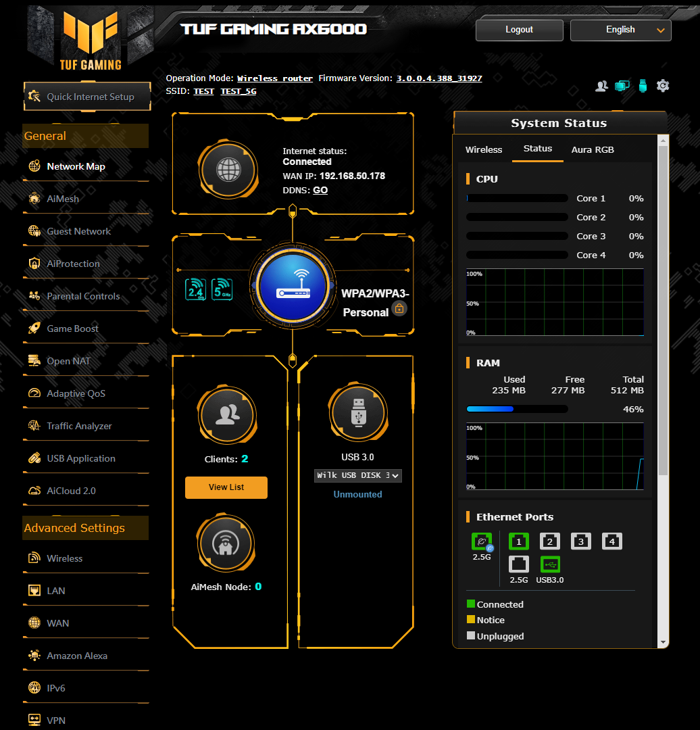Click the Clients count number 2
The width and height of the screenshot is (700, 730).
[x=245, y=459]
